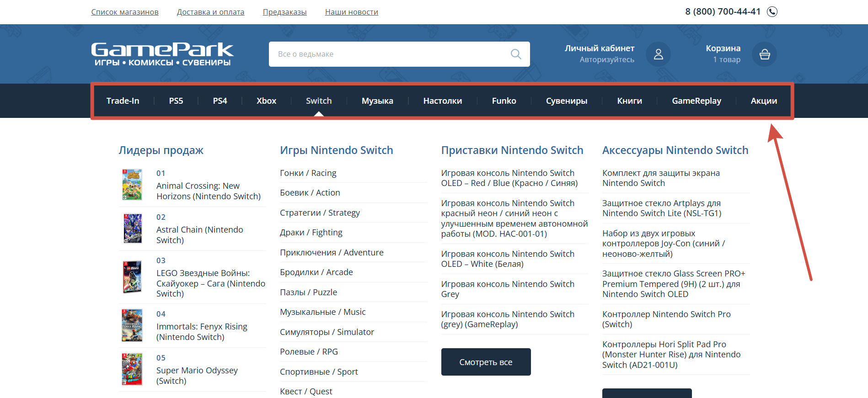Image resolution: width=868 pixels, height=398 pixels.
Task: Open the 'Наши новости' link
Action: (352, 12)
